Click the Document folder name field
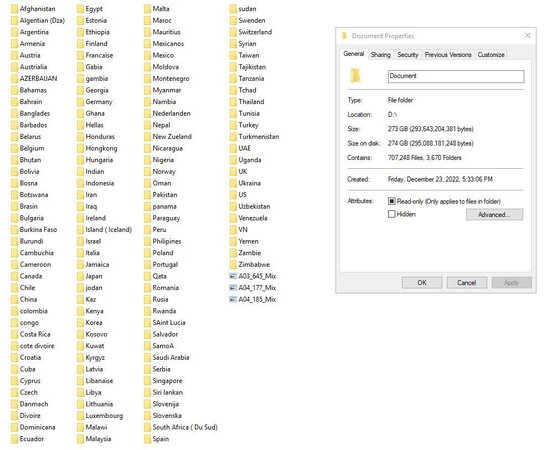547x450 pixels. [456, 76]
